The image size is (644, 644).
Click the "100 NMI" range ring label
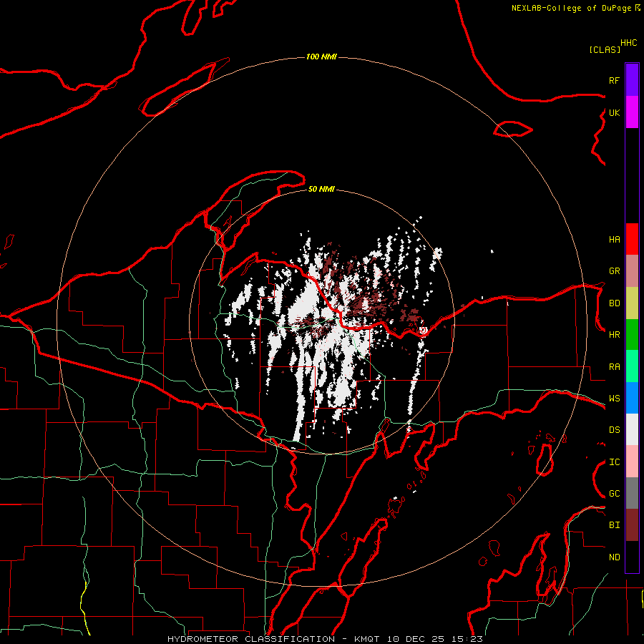pos(321,57)
